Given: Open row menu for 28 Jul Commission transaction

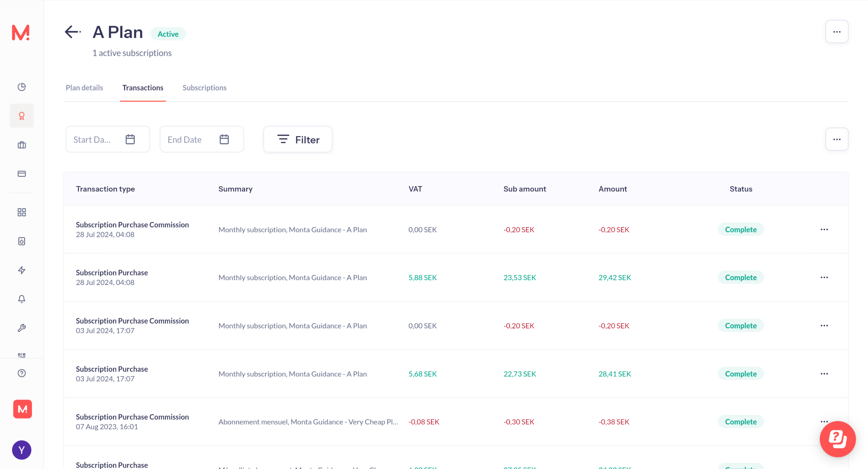Looking at the screenshot, I should 824,229.
